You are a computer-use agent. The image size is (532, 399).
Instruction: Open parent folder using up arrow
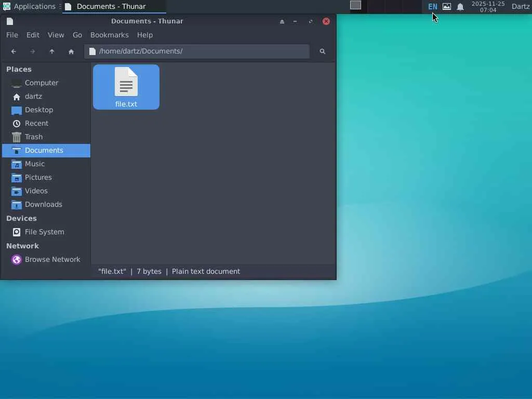[x=52, y=51]
